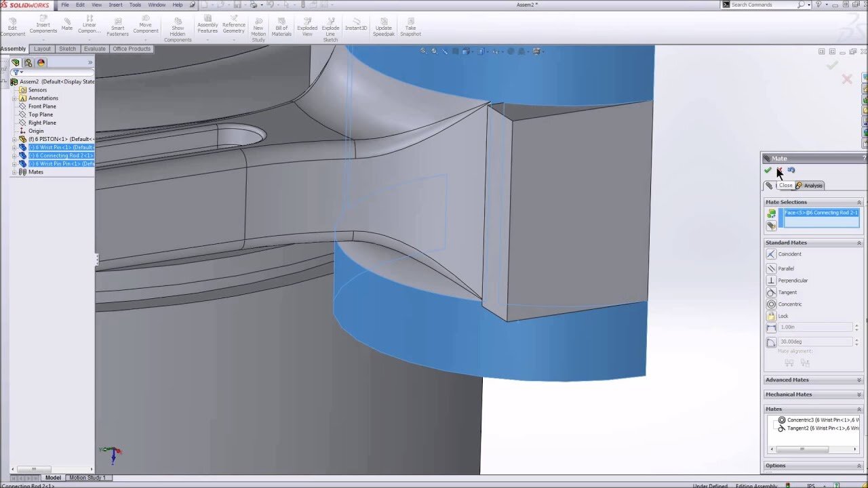Confirm the mate with the green checkmark
868x488 pixels.
click(768, 171)
